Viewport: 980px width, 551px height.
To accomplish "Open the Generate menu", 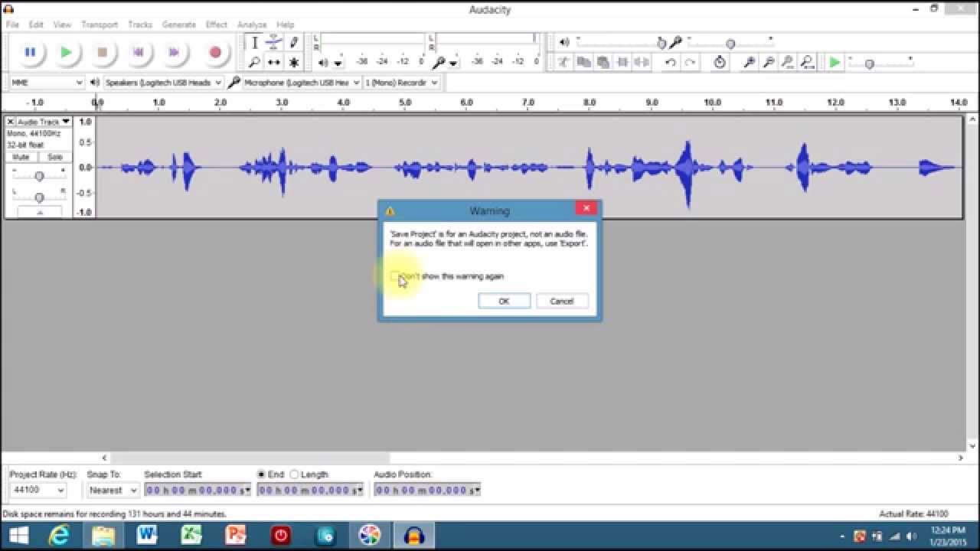I will (x=179, y=24).
